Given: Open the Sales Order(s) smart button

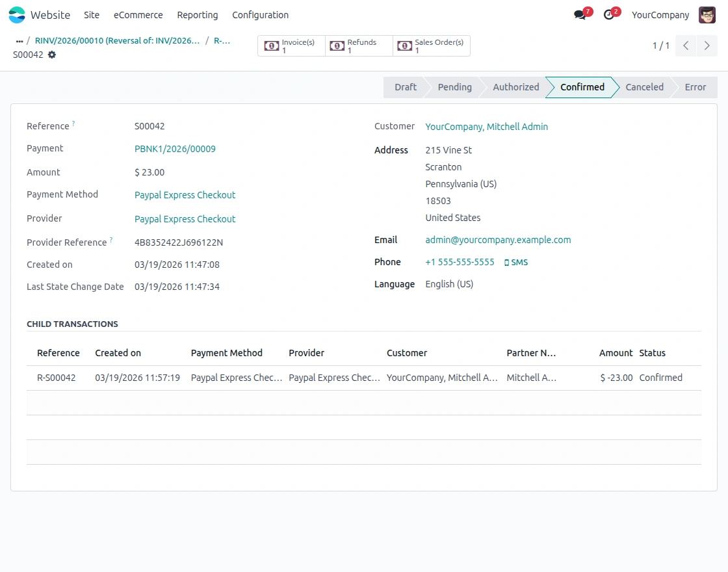Looking at the screenshot, I should click(x=429, y=45).
